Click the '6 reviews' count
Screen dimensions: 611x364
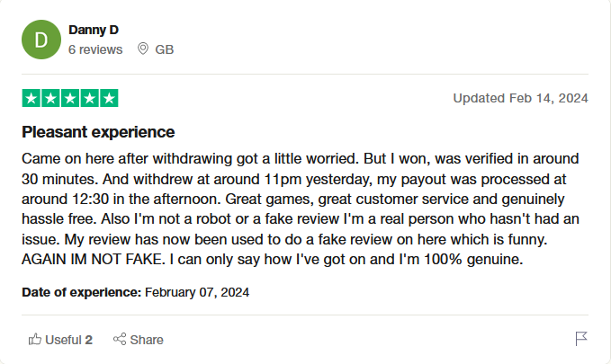(95, 49)
